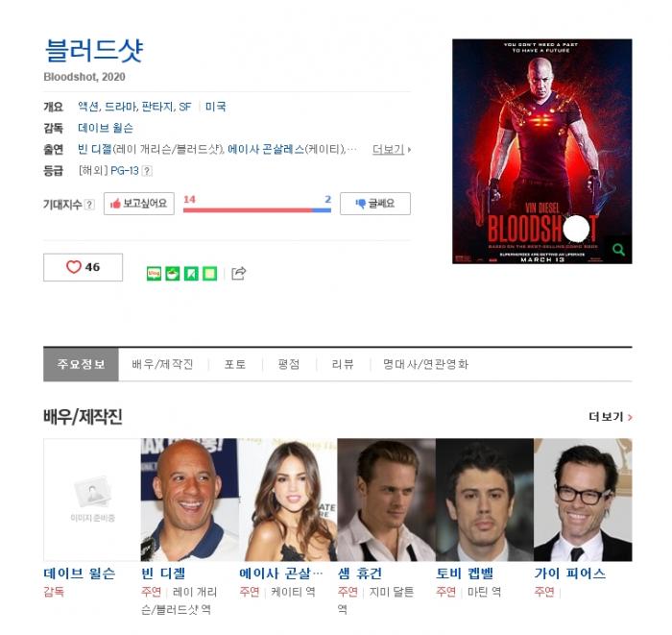Expand cast list with 더보기 link
The height and width of the screenshot is (635, 672).
[392, 149]
